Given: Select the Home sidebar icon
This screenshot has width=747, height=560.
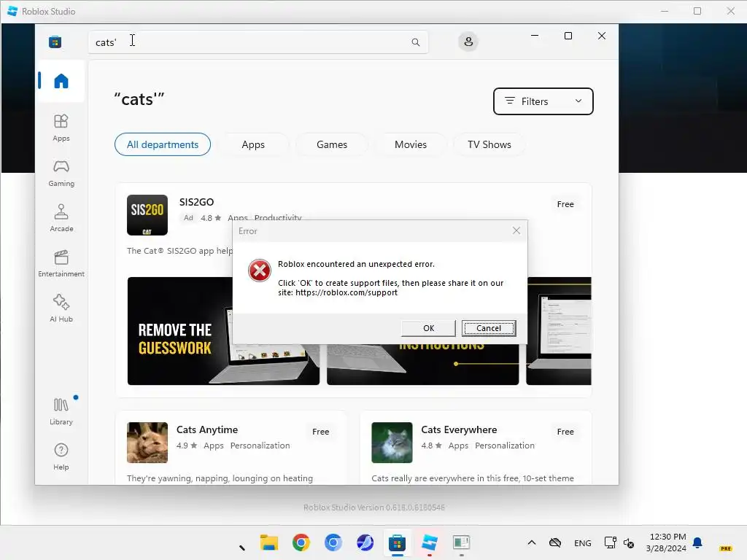Looking at the screenshot, I should click(61, 80).
